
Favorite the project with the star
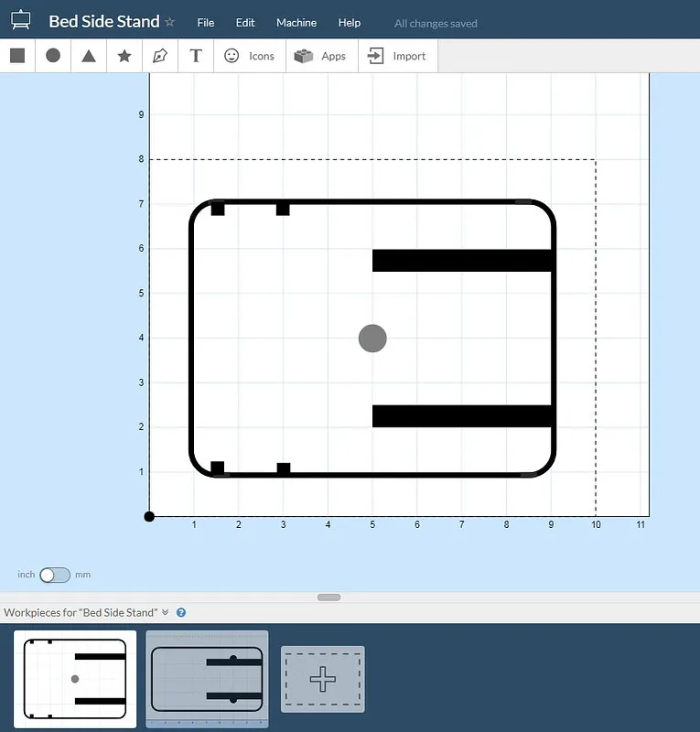[169, 22]
